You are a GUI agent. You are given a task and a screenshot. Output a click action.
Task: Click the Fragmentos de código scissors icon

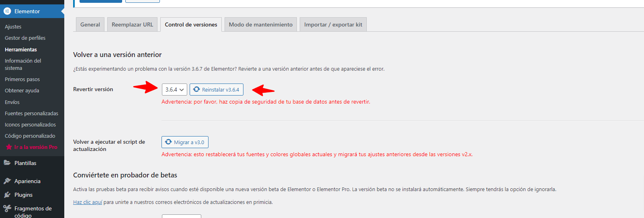click(x=7, y=208)
